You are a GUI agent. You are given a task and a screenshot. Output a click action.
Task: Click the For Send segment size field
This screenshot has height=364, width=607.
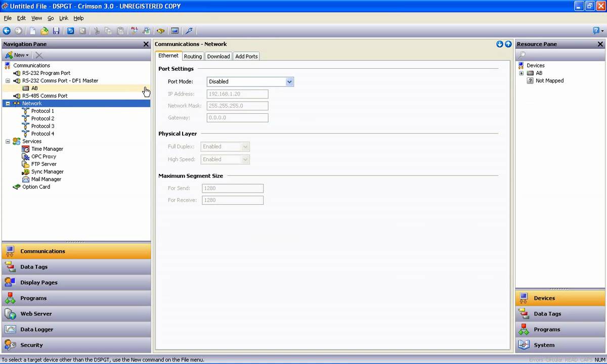[x=233, y=188]
